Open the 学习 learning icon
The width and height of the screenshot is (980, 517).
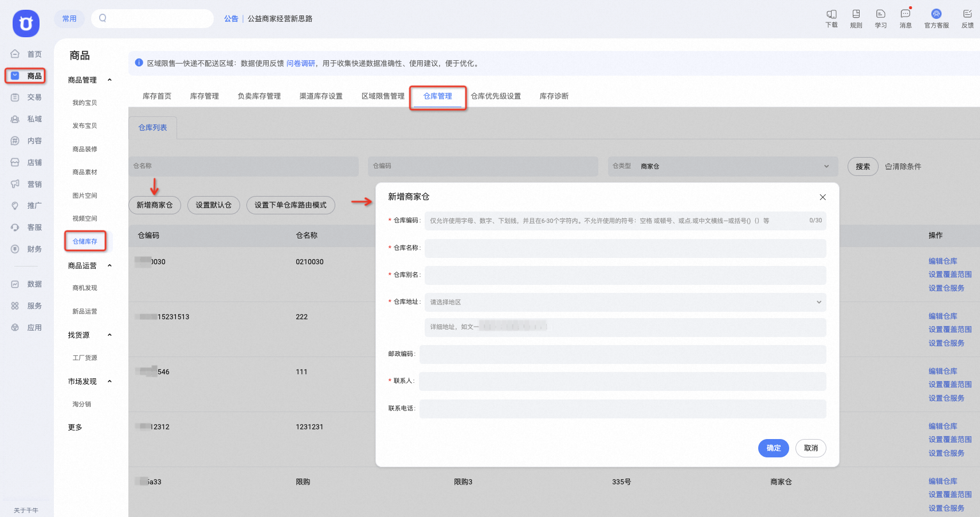point(880,14)
